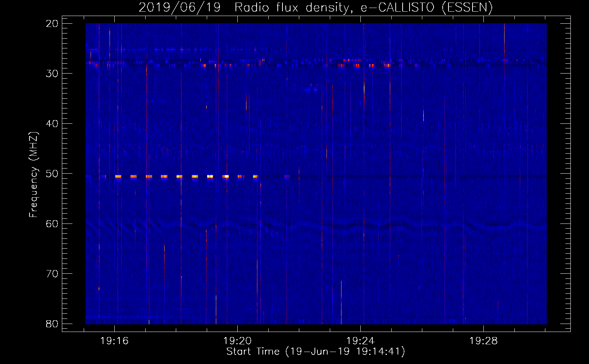
Task: Click the 80 frequency tick label
Action: [52, 324]
